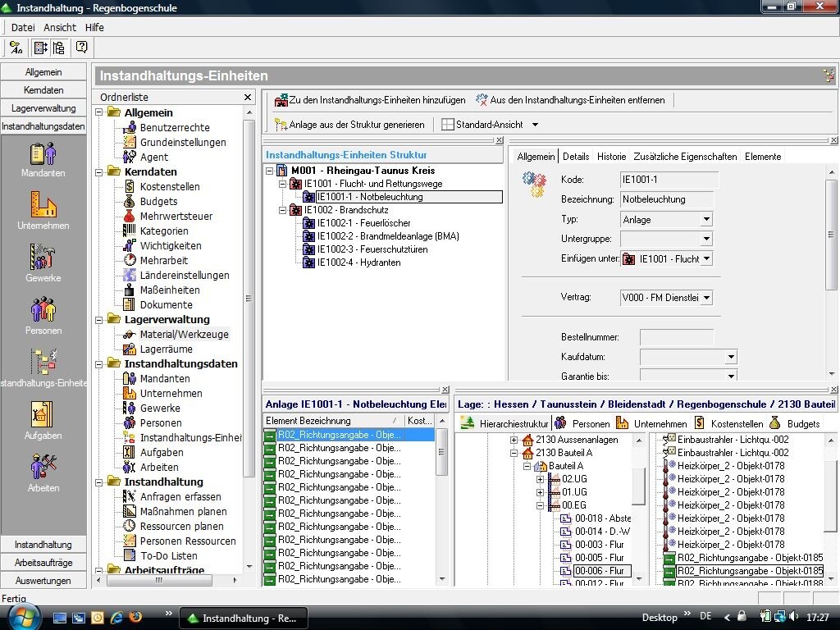Click the help question-mark toolbar icon
This screenshot has width=840, height=630.
[x=81, y=47]
